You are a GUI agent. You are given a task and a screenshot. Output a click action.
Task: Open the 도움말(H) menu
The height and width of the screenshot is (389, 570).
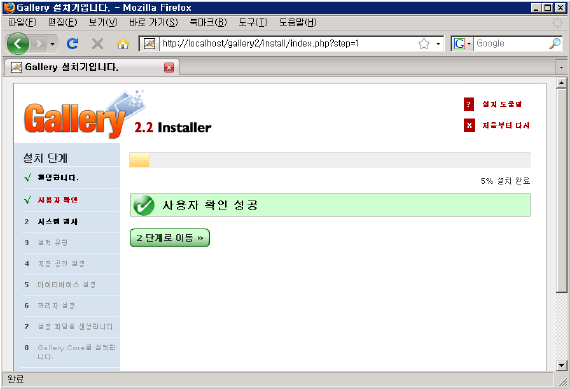click(x=297, y=23)
